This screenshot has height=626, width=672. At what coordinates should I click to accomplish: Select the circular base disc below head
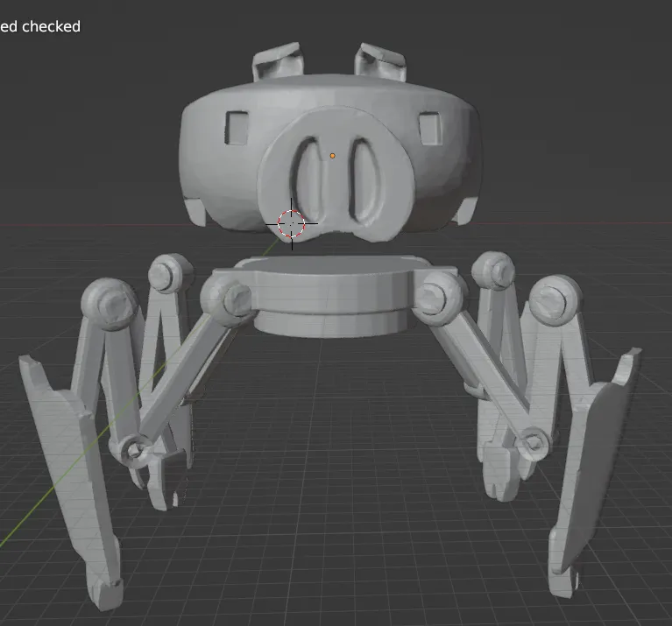330,295
